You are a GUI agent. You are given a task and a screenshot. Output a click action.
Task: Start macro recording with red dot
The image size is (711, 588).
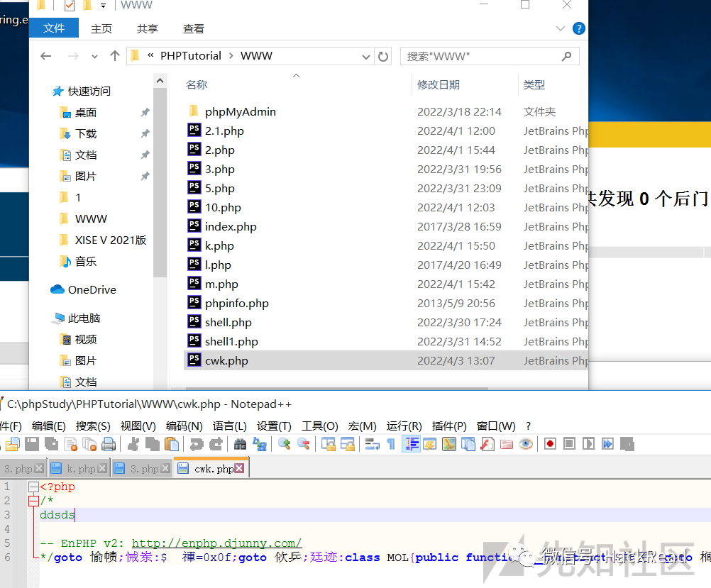(x=550, y=444)
